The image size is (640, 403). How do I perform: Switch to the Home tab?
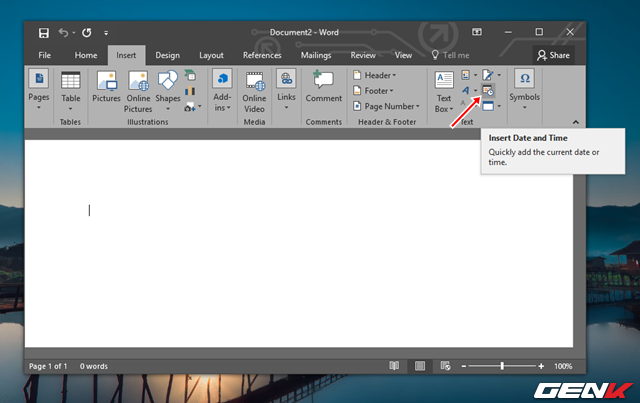point(86,55)
